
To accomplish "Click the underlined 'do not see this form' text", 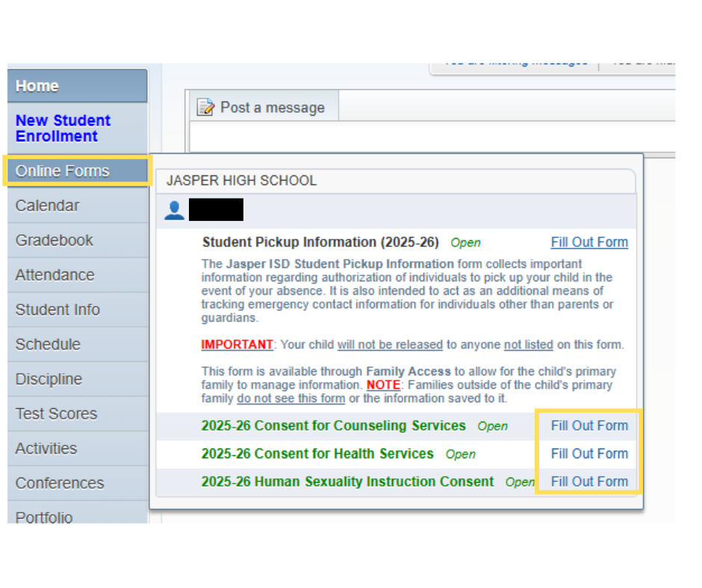I will tap(291, 398).
